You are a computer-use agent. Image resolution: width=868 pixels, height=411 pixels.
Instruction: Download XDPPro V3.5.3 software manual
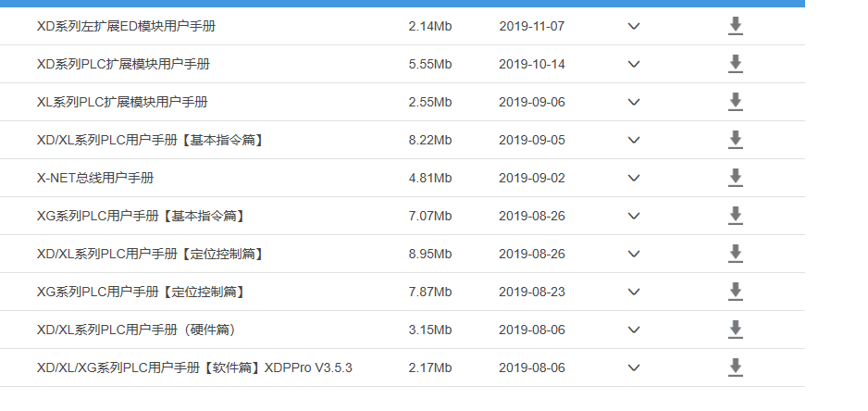[736, 367]
